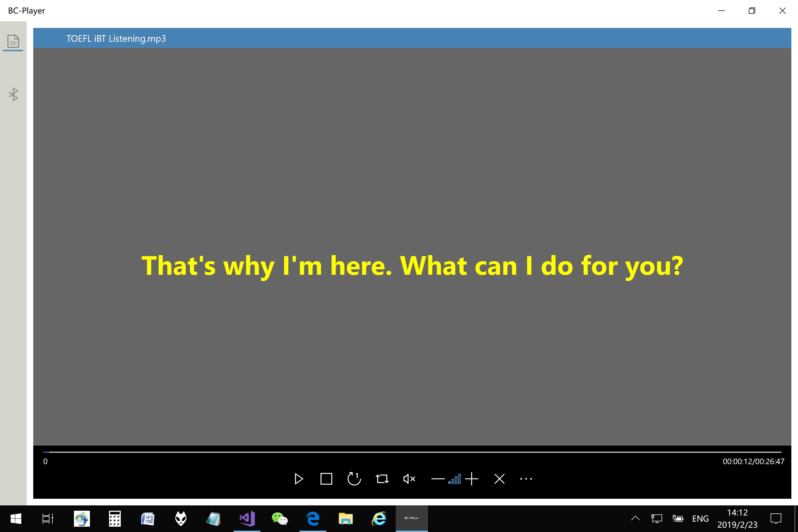798x532 pixels.
Task: Click the yellow subtitle text
Action: [412, 266]
